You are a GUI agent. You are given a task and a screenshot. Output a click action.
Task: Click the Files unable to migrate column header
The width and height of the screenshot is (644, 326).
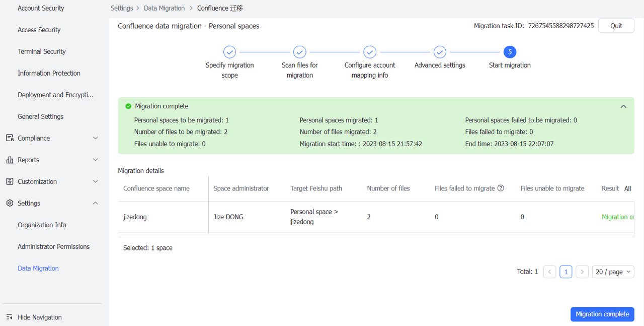pos(552,188)
